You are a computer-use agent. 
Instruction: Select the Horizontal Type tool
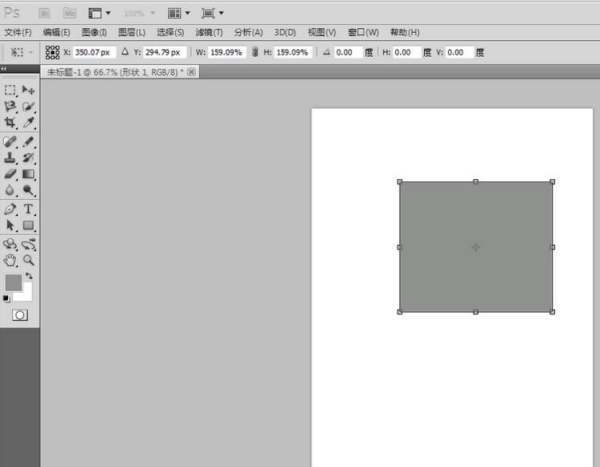(x=29, y=209)
